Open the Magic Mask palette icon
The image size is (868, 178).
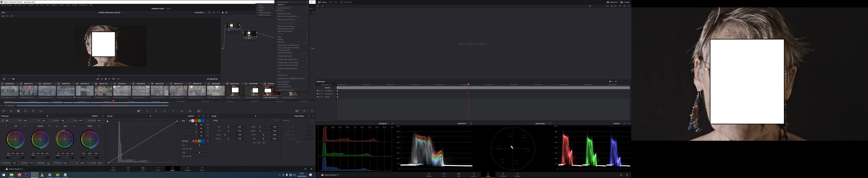182,111
